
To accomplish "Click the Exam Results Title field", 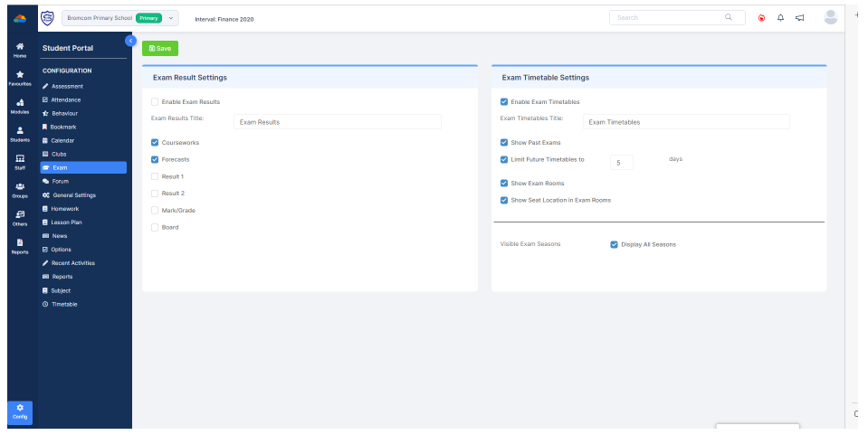I will click(337, 121).
